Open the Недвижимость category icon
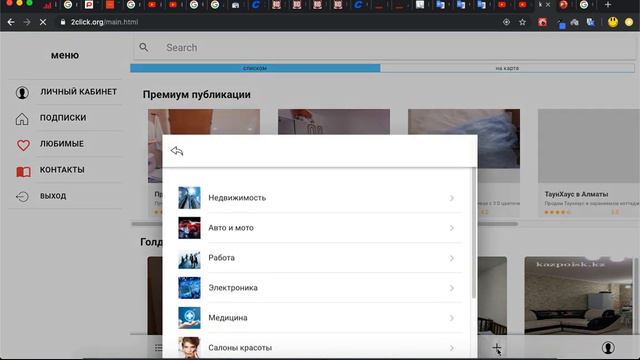This screenshot has width=640, height=360. 189,198
